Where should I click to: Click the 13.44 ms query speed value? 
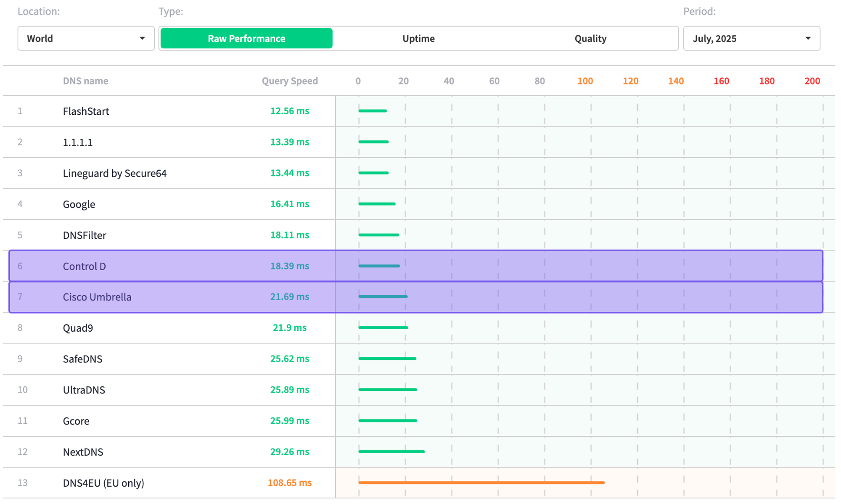pos(290,173)
